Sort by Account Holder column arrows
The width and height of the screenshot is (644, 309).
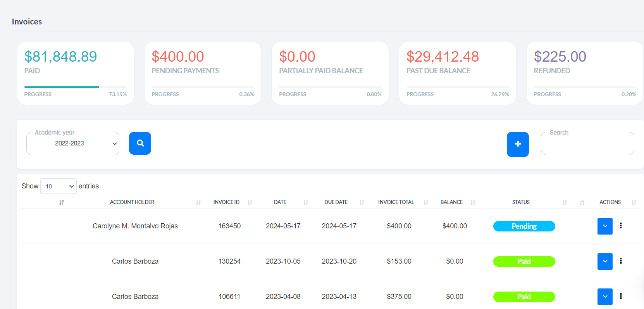coord(198,202)
